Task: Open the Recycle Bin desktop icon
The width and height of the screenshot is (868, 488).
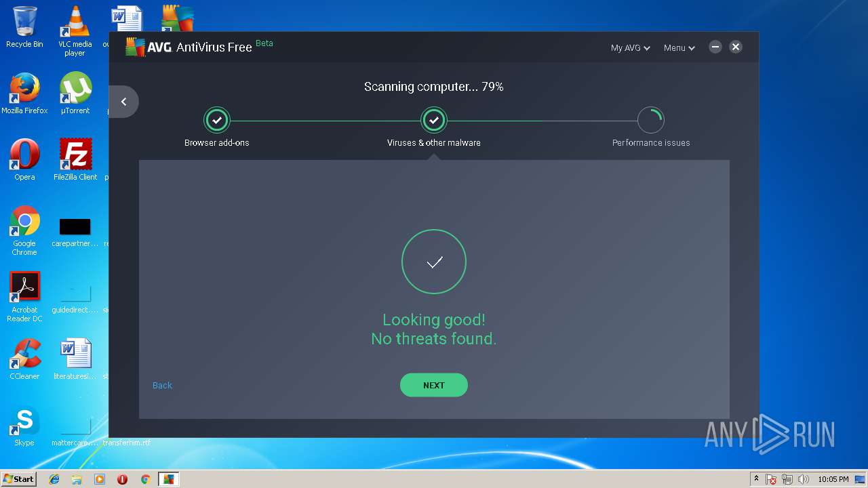Action: coord(24,27)
